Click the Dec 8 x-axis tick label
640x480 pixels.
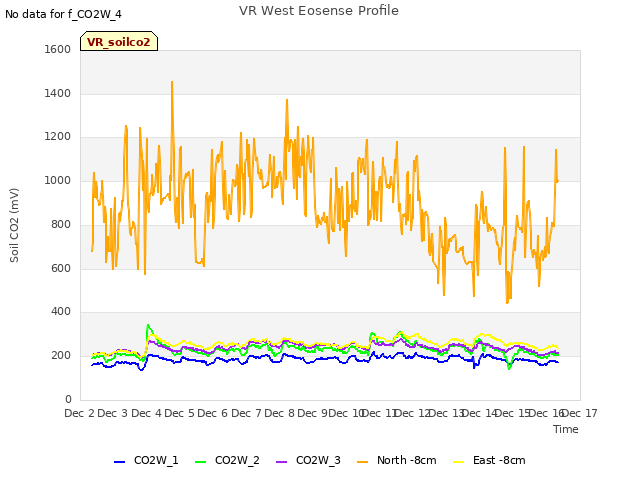coord(279,413)
